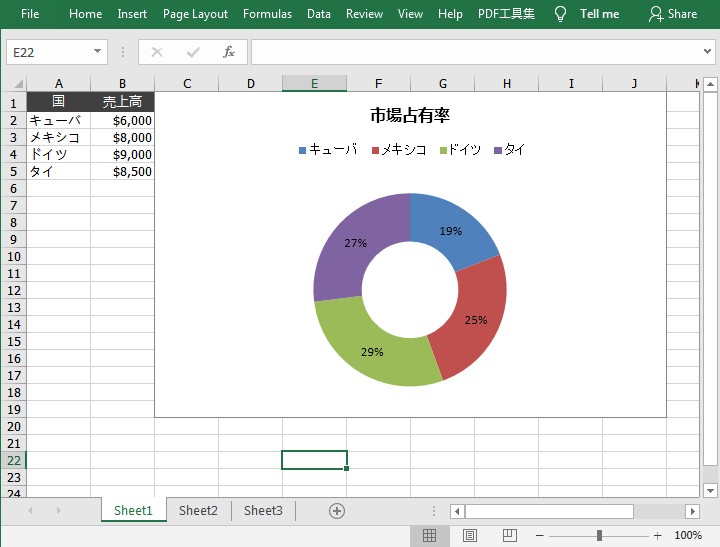Switch to Normal view icon
The height and width of the screenshot is (547, 720).
coord(429,535)
